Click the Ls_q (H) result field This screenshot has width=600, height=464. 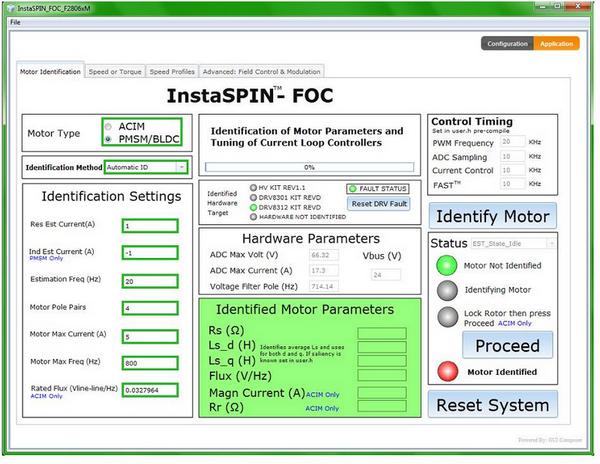click(382, 361)
